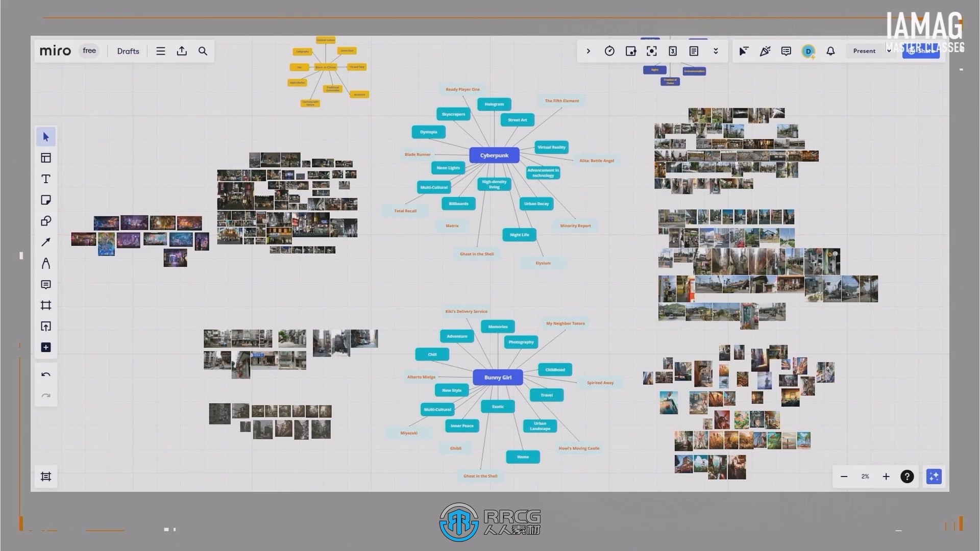Open the frames panel at bottom left
980x551 pixels.
coord(46,477)
